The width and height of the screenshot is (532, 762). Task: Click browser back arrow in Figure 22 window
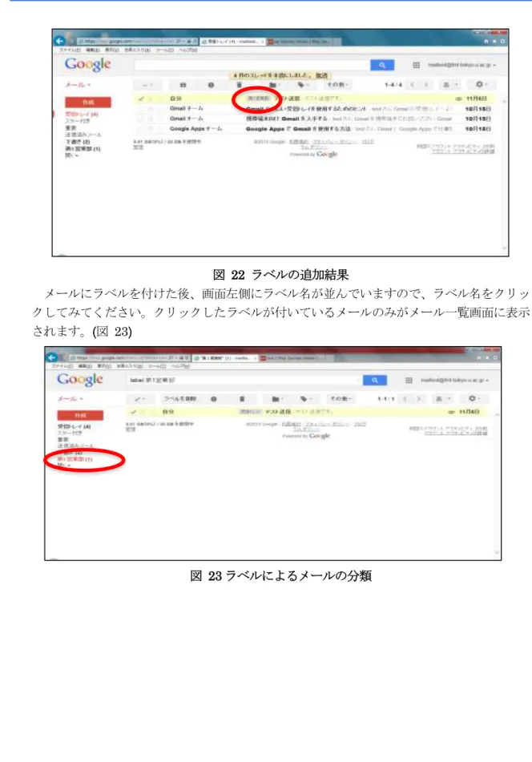pyautogui.click(x=59, y=41)
